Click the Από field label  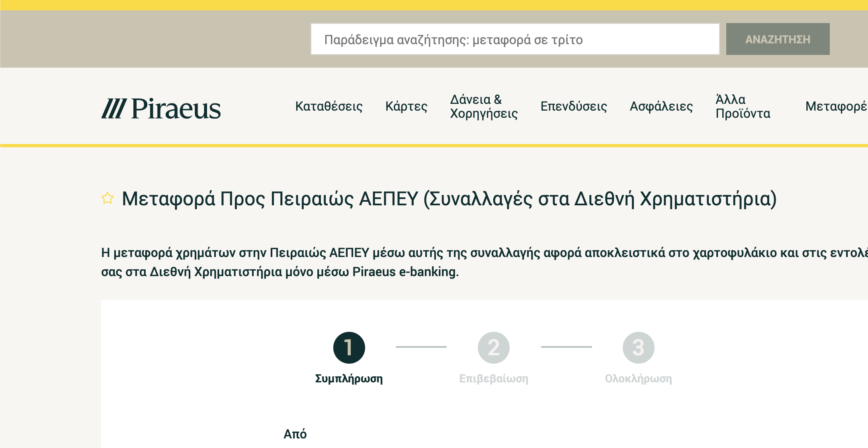coord(295,434)
